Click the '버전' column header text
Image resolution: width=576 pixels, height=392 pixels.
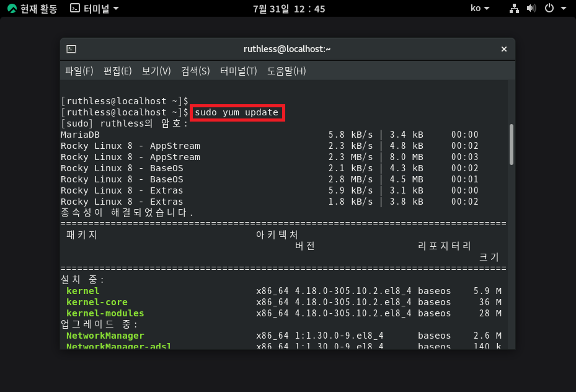305,246
